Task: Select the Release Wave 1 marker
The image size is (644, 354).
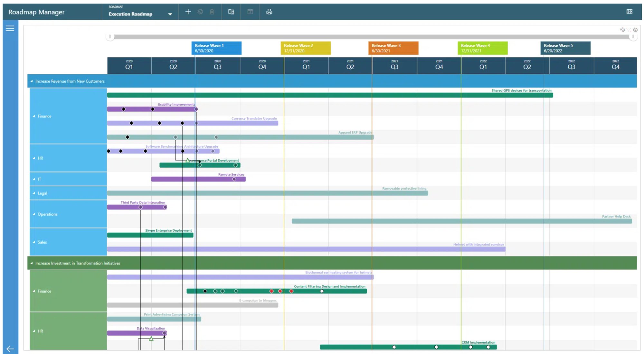Action: click(216, 48)
